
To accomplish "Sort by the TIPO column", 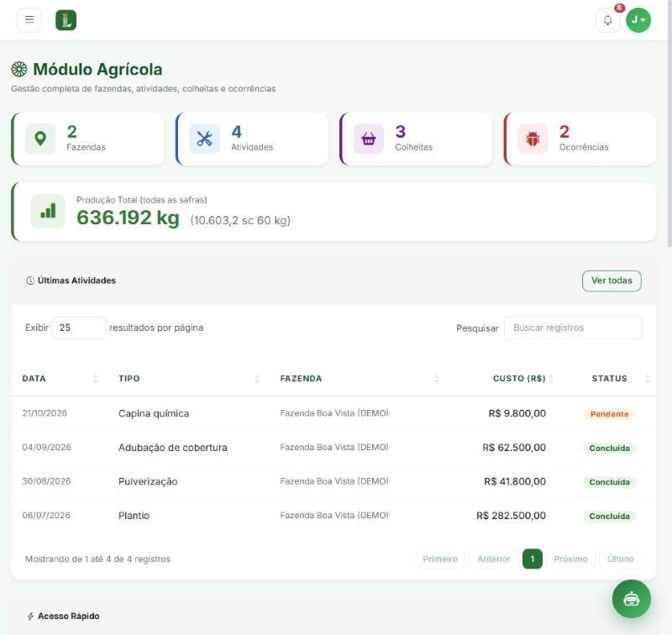I will pos(188,378).
